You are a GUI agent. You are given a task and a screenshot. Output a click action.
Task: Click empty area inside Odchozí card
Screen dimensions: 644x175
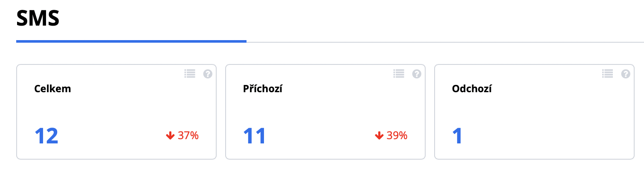coord(554,124)
